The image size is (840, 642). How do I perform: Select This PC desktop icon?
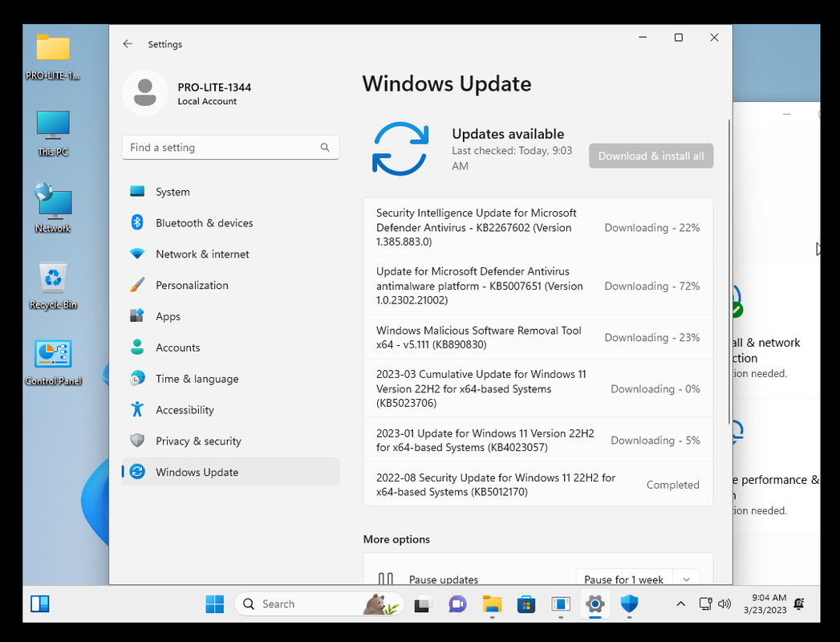[53, 133]
